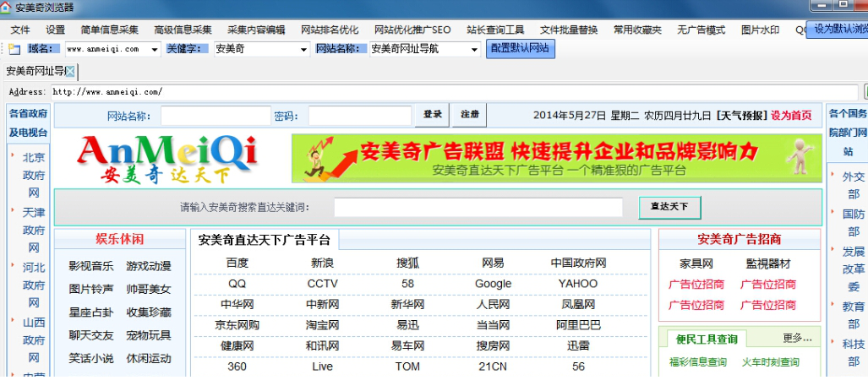Click the folder icon beside 域名 label

14,49
